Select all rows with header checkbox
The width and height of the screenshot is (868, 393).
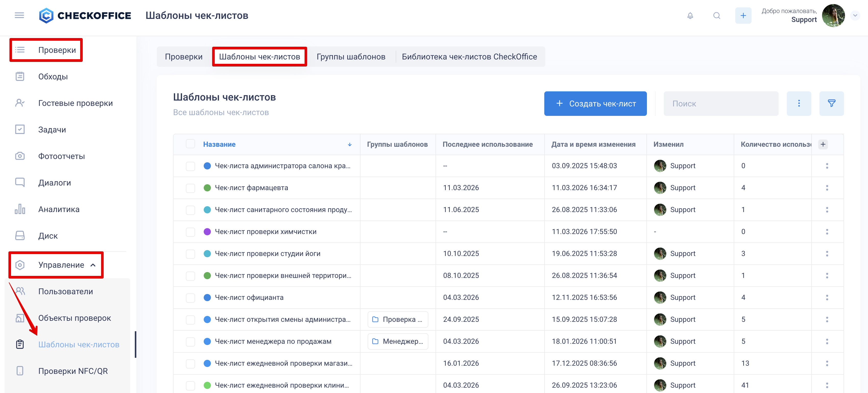click(190, 144)
